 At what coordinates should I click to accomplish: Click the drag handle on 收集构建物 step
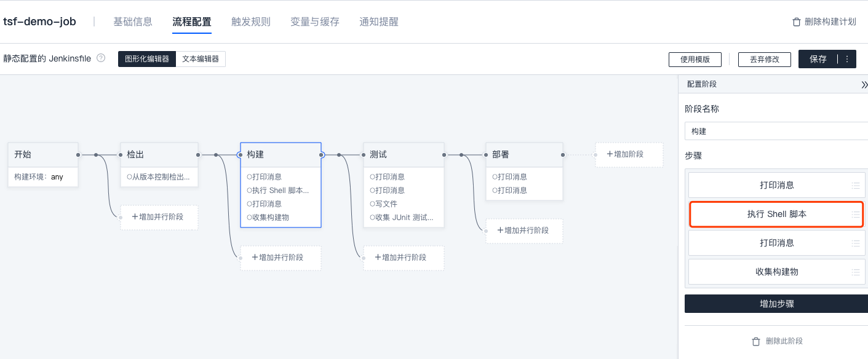[x=855, y=271]
